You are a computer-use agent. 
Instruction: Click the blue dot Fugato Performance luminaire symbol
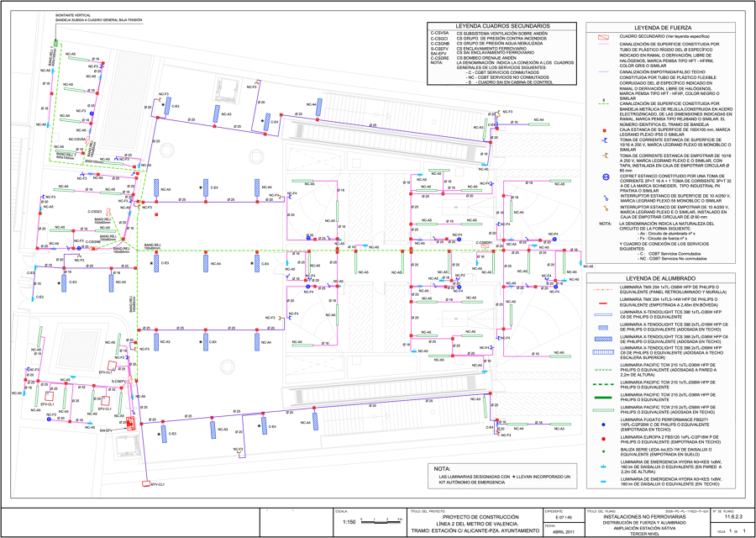[601, 425]
